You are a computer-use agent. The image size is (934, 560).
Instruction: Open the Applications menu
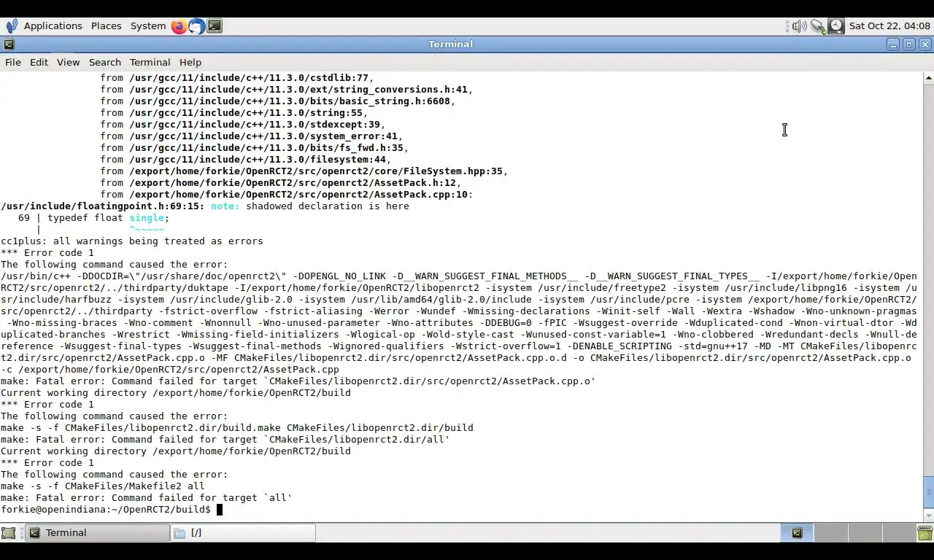53,26
